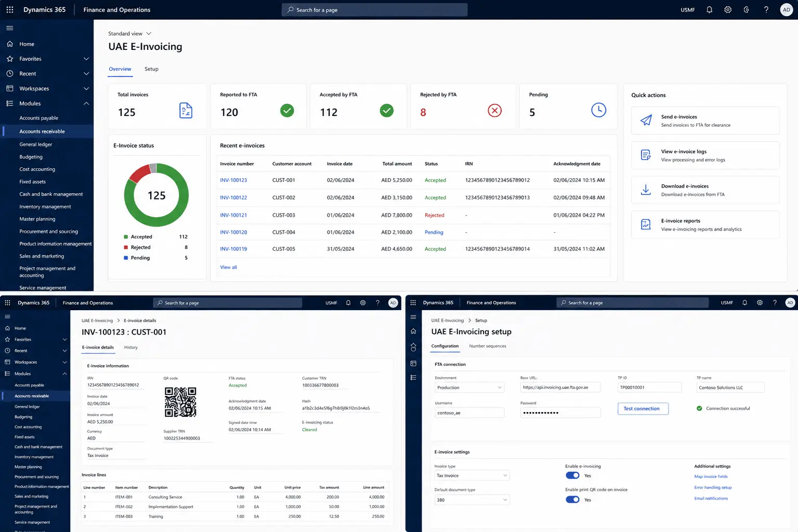This screenshot has height=532, width=798.
Task: Click the Reported to FTA green checkmark icon
Action: click(287, 110)
